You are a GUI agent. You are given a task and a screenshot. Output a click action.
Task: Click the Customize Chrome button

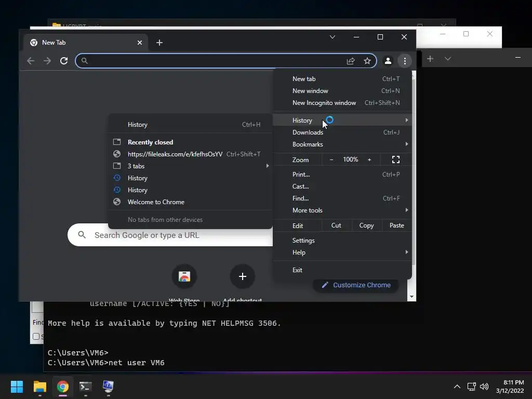pos(355,285)
